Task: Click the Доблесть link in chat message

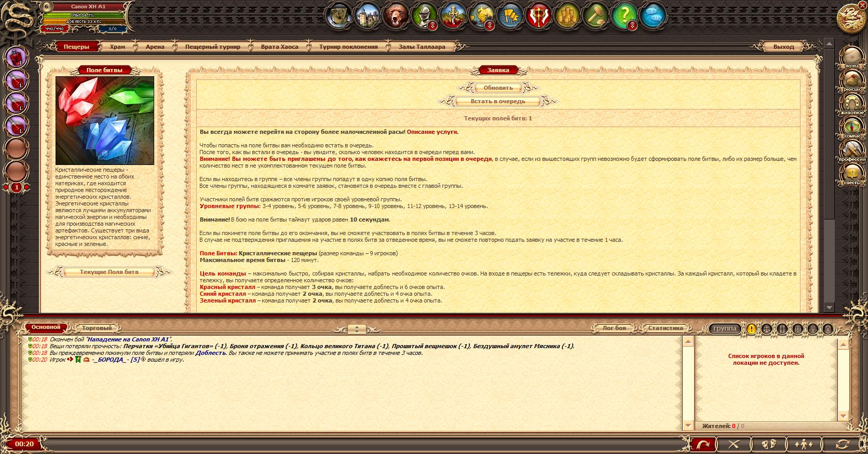Action: tap(210, 353)
